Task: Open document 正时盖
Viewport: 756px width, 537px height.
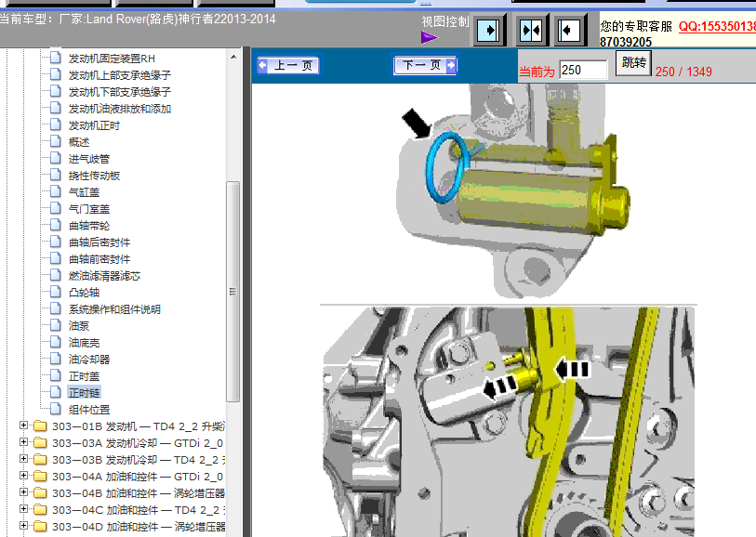Action: tap(84, 376)
